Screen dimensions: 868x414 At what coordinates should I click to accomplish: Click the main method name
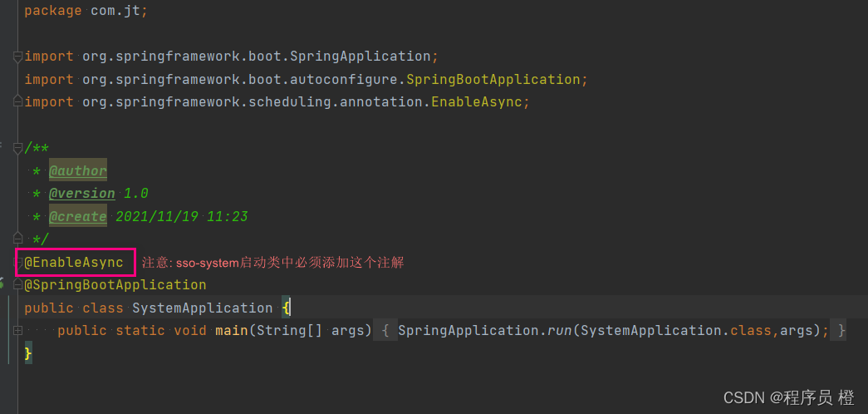(232, 330)
